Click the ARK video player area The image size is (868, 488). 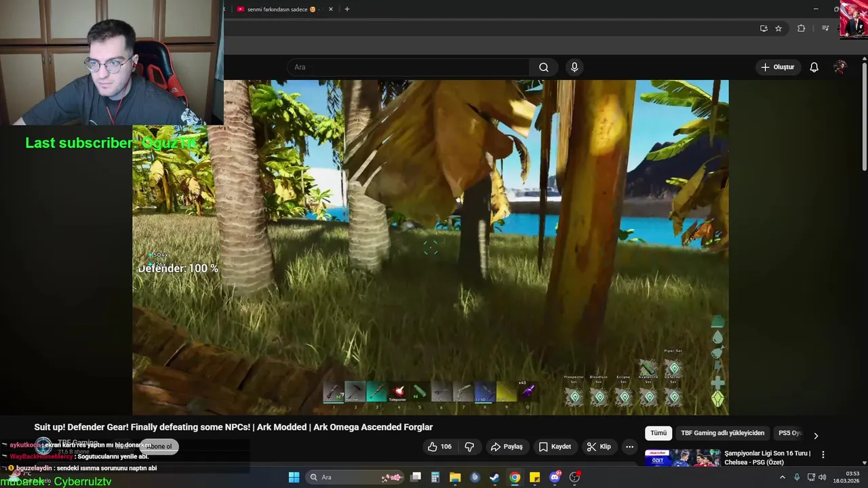click(431, 247)
